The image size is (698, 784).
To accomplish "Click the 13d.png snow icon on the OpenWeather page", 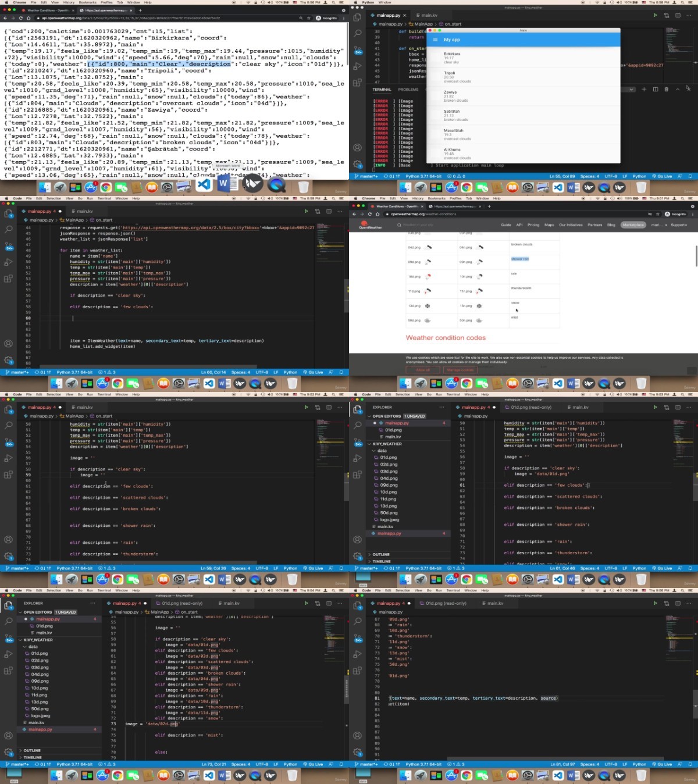I will 428,305.
